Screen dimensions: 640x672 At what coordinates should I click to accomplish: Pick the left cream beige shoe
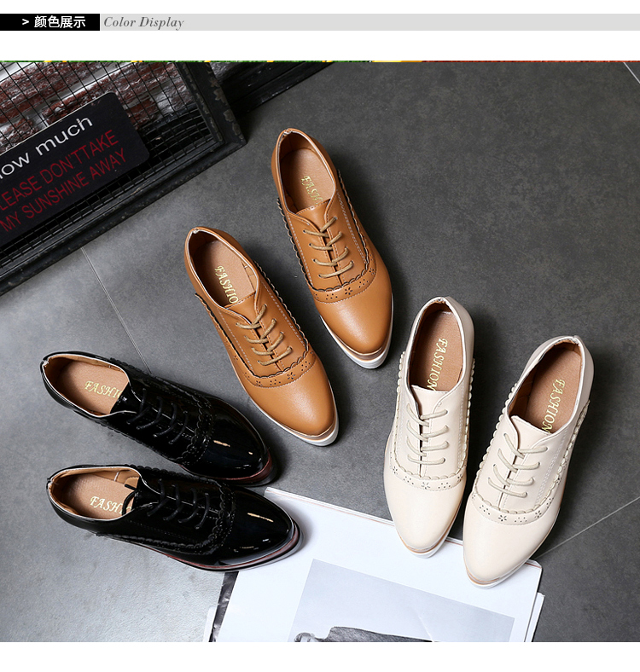point(427,426)
